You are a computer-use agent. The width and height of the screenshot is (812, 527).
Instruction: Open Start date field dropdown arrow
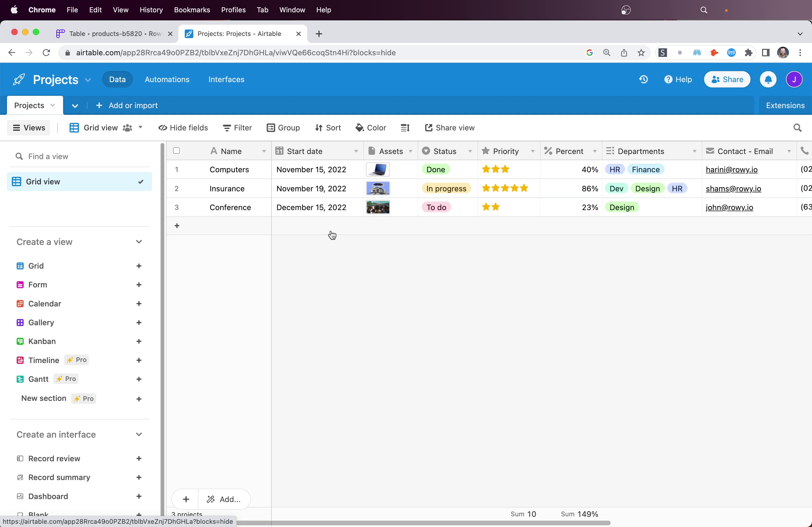tap(356, 151)
